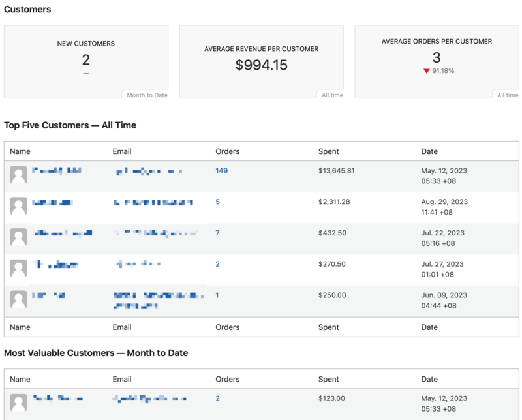View the 5 orders link
522x420 pixels.
[x=217, y=202]
